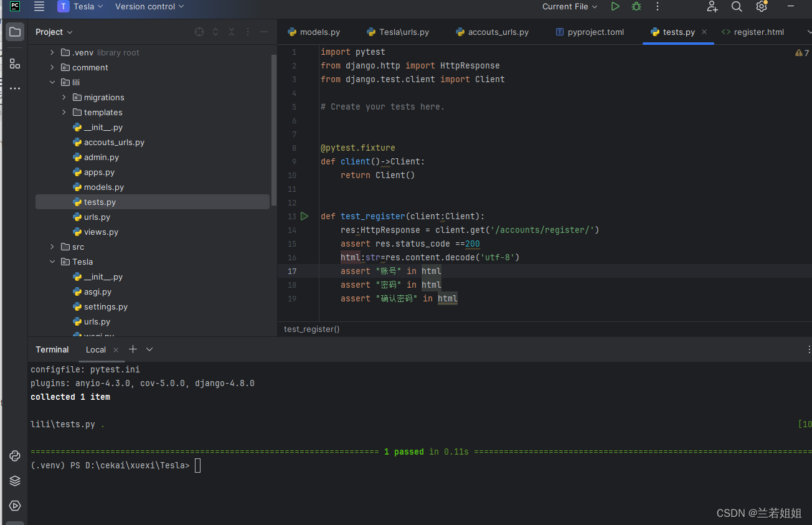This screenshot has width=812, height=525.
Task: Open IDE settings gear icon
Action: pos(761,6)
